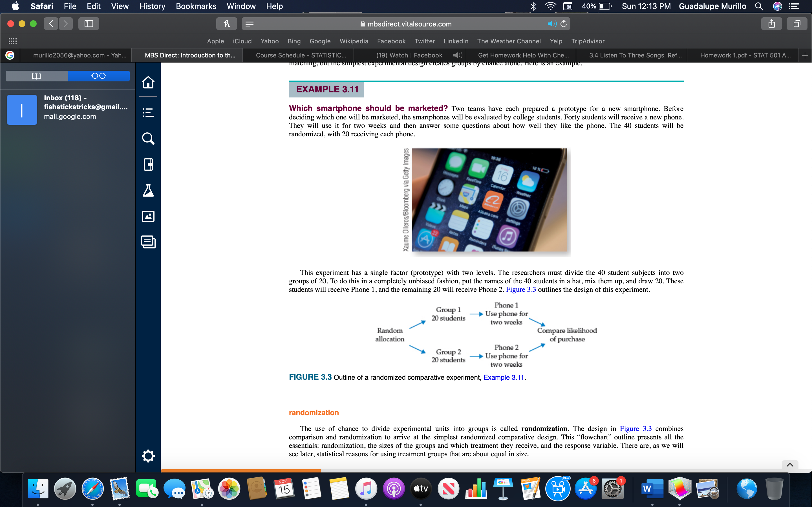
Task: Switch to the Bookmarks book view in sidebar
Action: pos(37,76)
